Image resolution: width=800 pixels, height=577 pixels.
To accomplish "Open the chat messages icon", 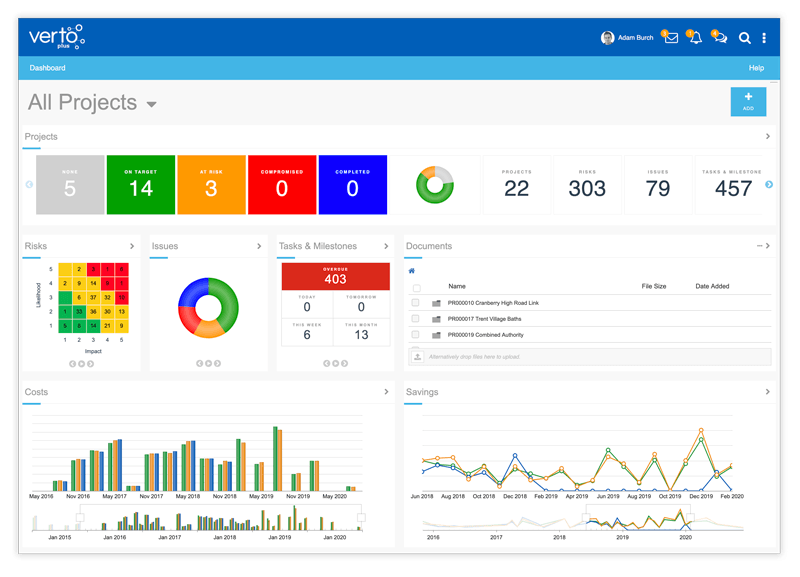I will point(720,38).
